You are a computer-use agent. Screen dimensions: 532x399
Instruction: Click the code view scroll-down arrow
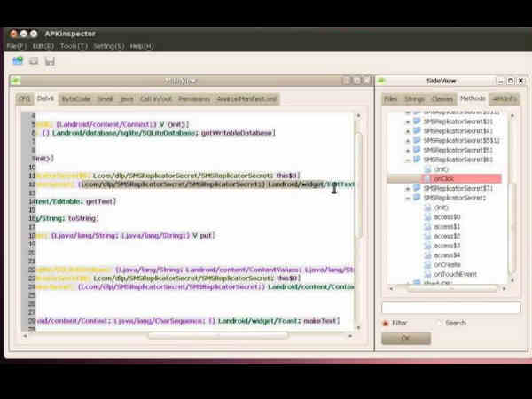click(x=358, y=328)
